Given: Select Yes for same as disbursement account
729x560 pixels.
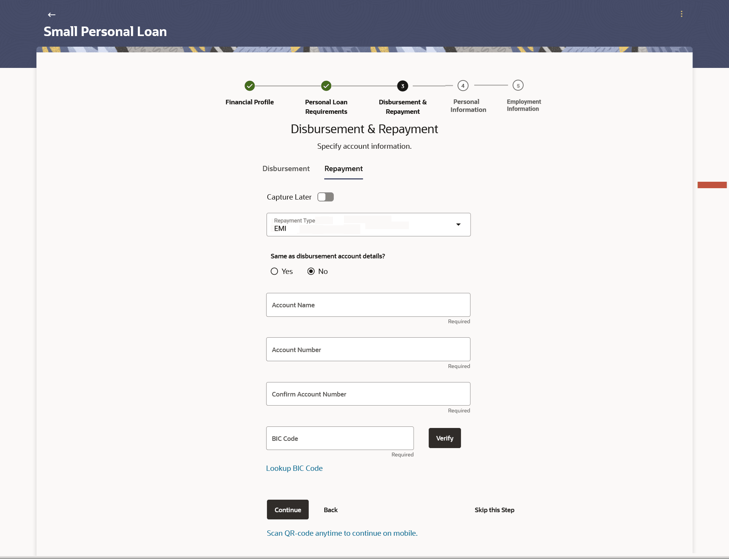Looking at the screenshot, I should 275,271.
